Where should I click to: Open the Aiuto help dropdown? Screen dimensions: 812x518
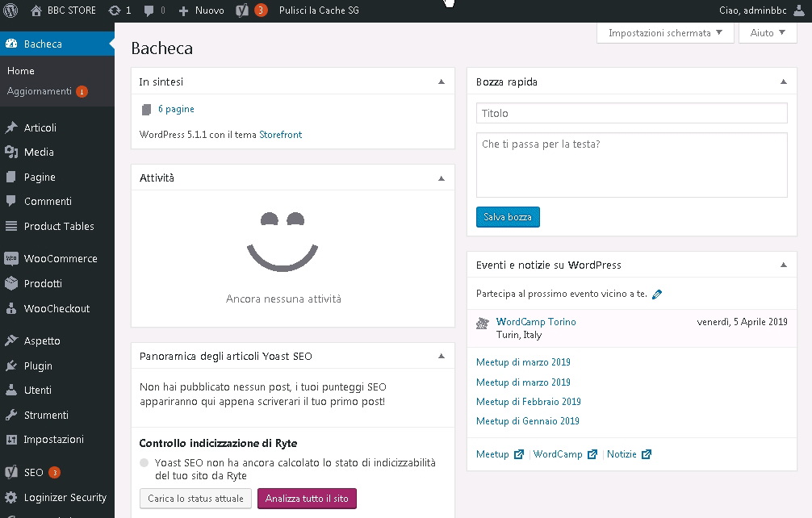coord(768,33)
